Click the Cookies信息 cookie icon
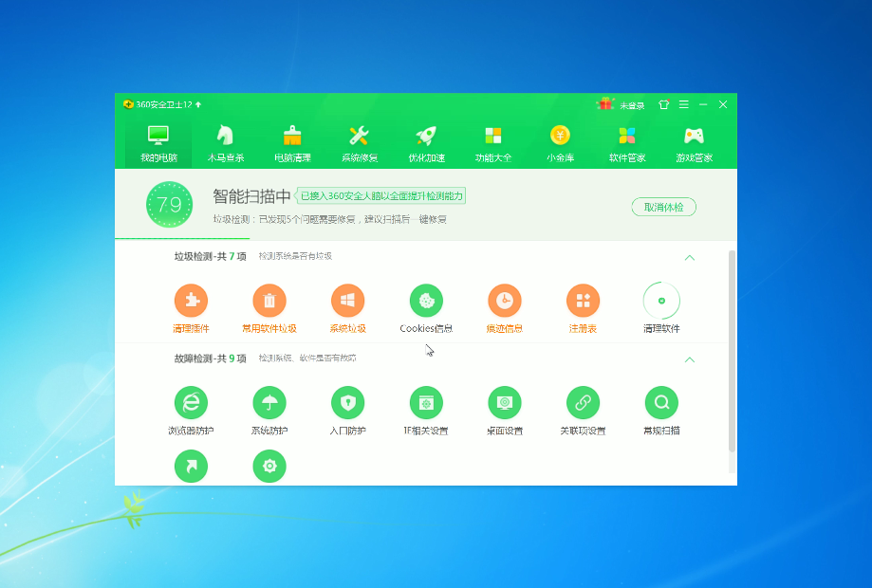Screen dimensions: 872x588 [x=426, y=301]
